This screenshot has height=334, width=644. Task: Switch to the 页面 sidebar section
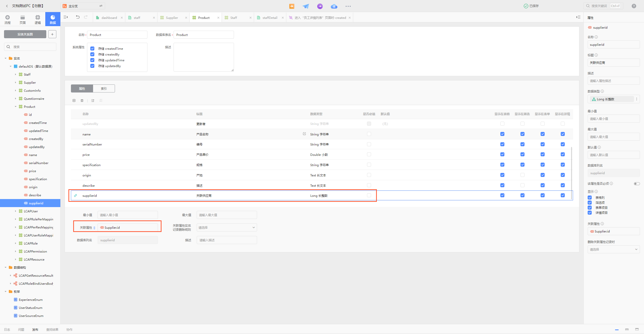point(23,19)
